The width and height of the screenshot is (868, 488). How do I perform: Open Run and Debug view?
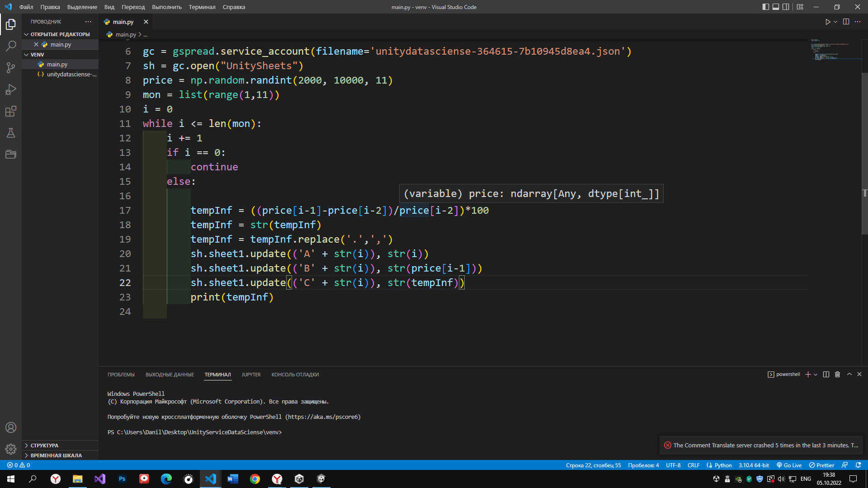(11, 89)
